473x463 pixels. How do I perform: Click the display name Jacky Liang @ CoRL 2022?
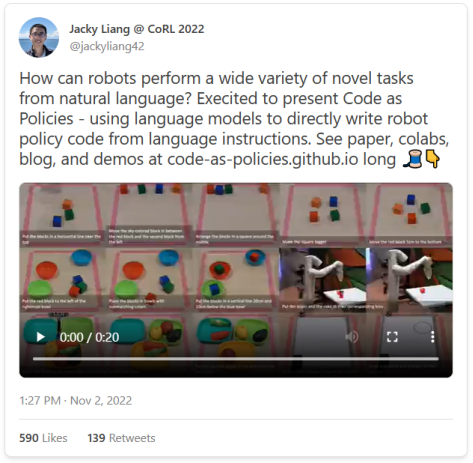click(137, 29)
